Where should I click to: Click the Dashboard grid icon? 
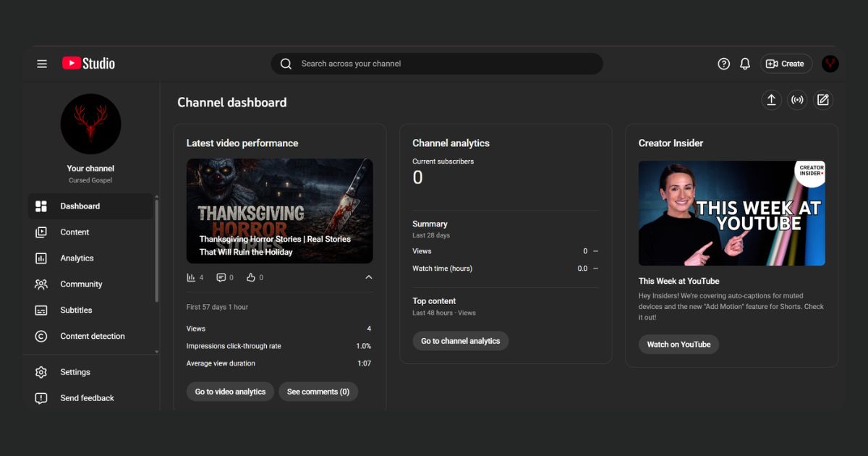tap(41, 206)
